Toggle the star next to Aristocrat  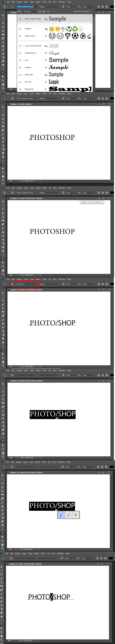coord(20,68)
